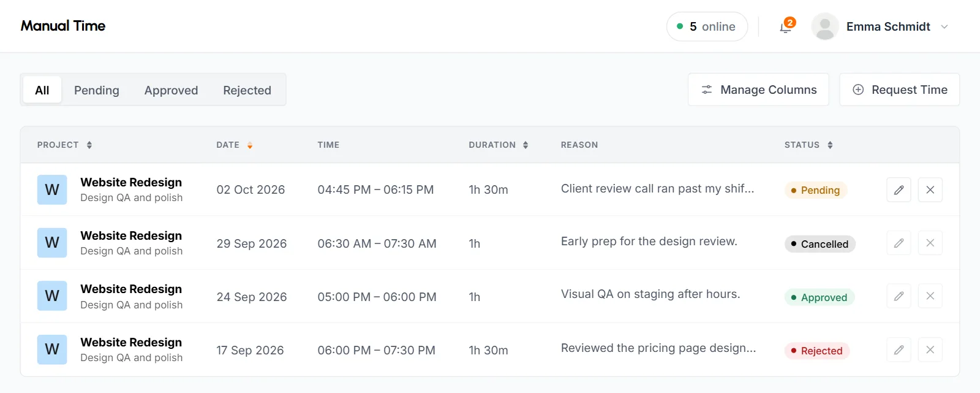Click the W project icon in 24 Sep row
Image resolution: width=980 pixels, height=393 pixels.
[52, 296]
